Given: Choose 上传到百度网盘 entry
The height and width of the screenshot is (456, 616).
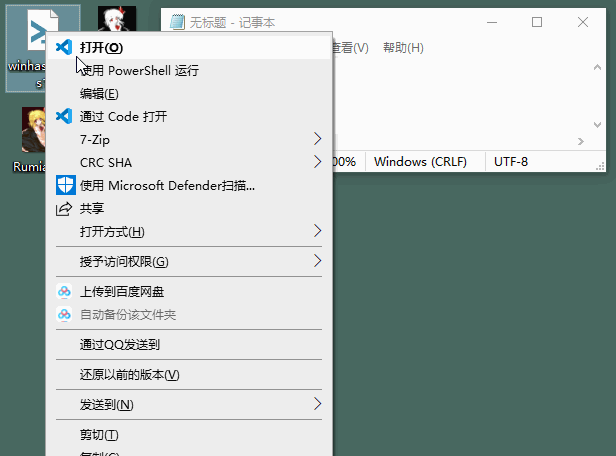Looking at the screenshot, I should click(189, 291).
